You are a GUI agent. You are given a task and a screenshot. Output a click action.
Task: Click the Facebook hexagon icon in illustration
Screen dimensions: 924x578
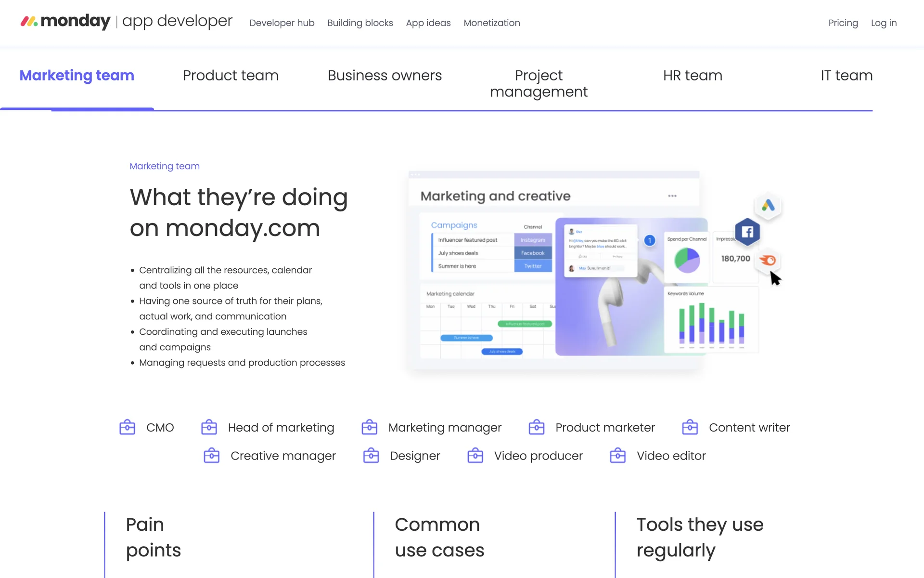pos(747,232)
